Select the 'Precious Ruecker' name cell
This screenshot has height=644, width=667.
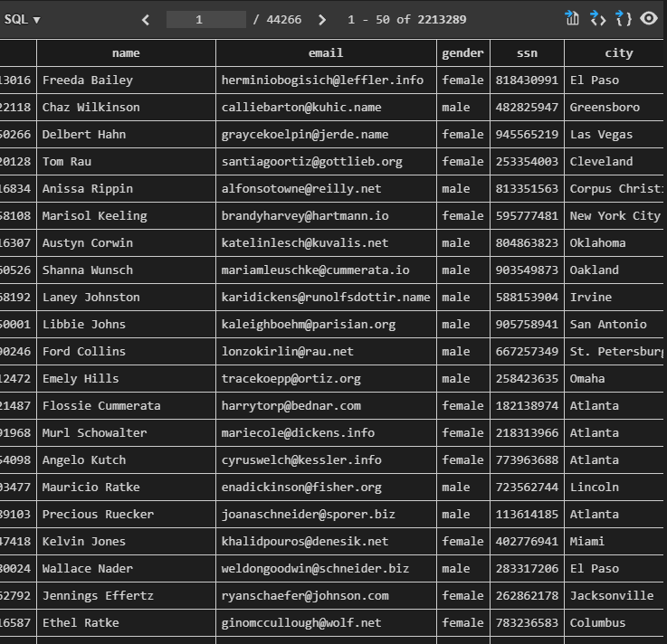click(126, 515)
